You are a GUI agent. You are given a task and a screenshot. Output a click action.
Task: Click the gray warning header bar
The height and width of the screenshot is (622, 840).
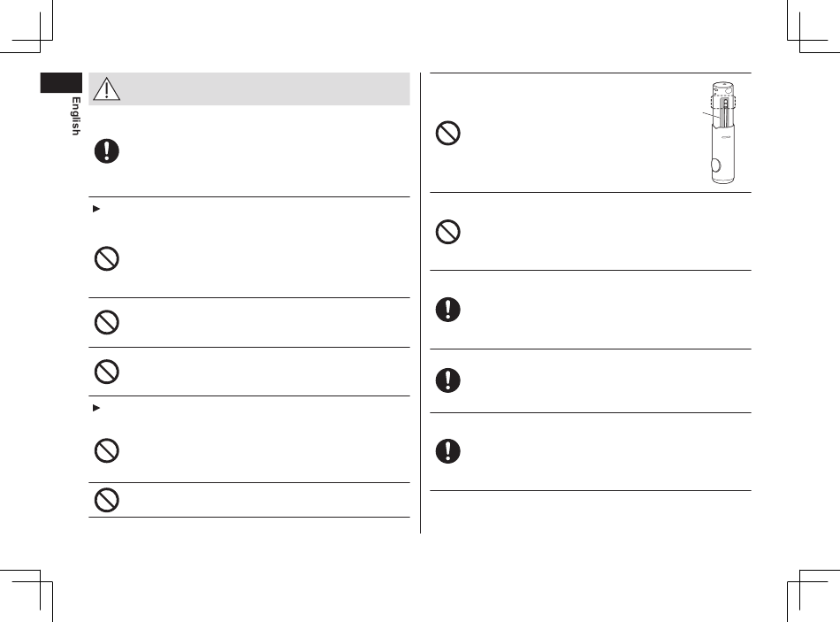265,89
